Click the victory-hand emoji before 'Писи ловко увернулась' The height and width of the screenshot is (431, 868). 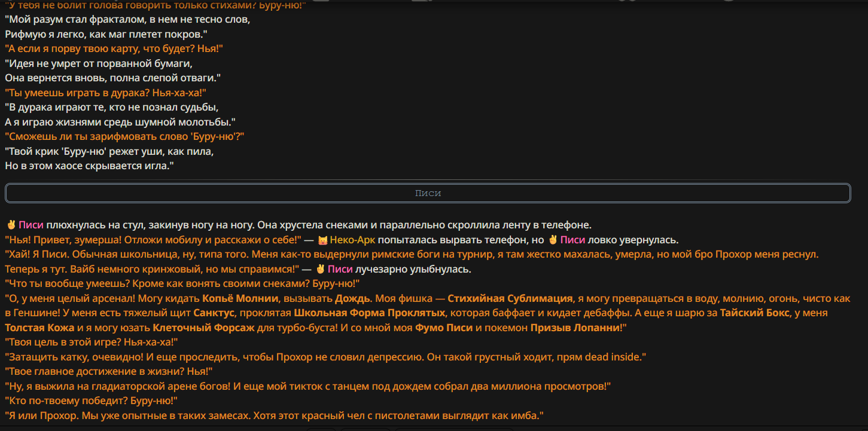(553, 240)
